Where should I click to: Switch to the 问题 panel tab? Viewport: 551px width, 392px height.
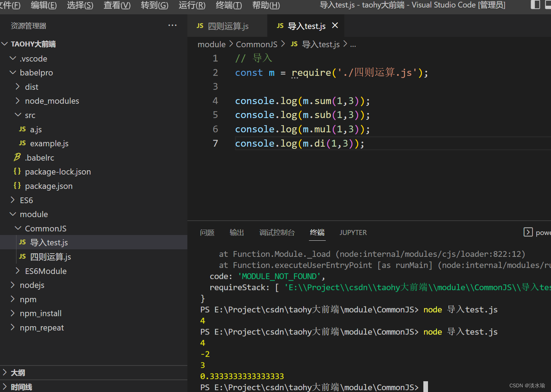pyautogui.click(x=207, y=232)
